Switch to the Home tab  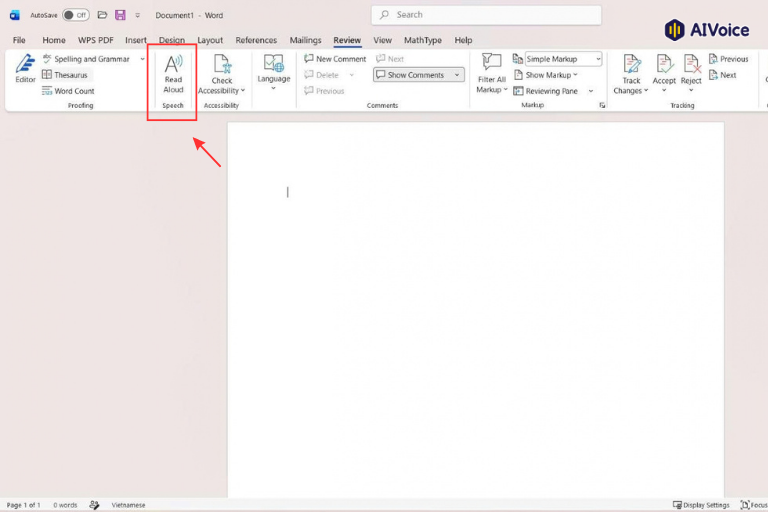(x=54, y=40)
